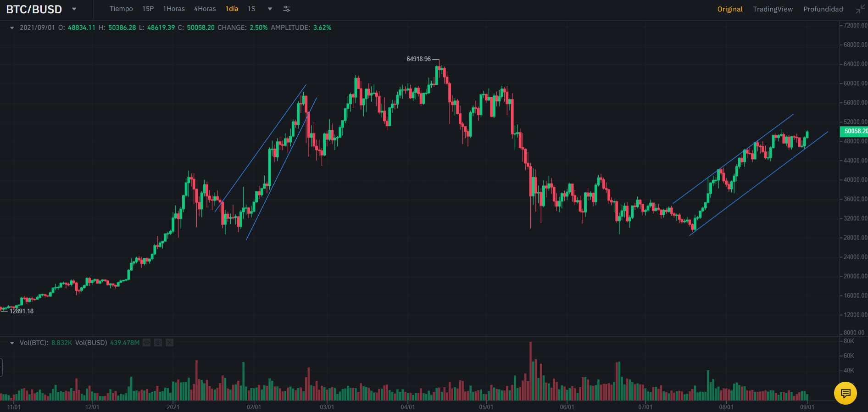This screenshot has width=868, height=412.
Task: Click the open price value 48834.11
Action: [x=82, y=28]
